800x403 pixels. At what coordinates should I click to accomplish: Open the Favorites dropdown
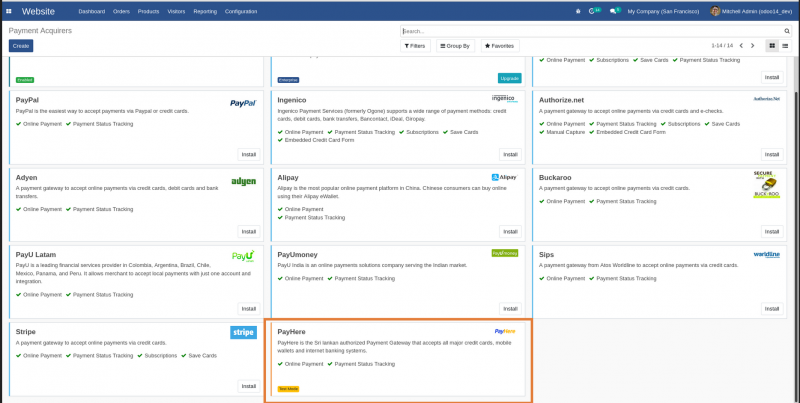pos(500,46)
